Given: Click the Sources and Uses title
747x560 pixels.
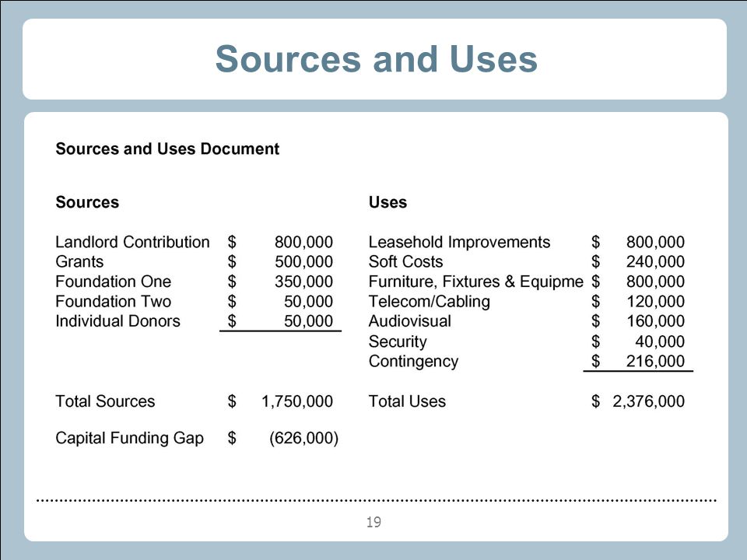Looking at the screenshot, I should click(x=377, y=59).
